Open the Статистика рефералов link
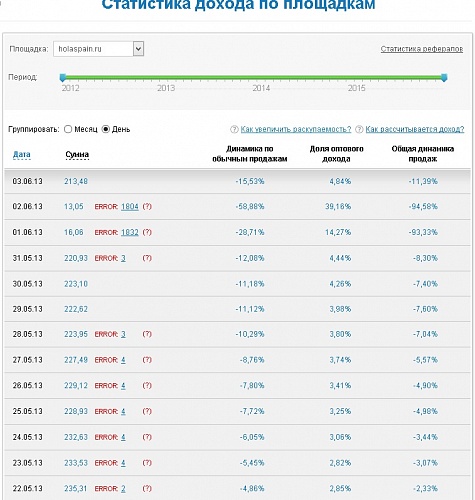The image size is (475, 500). pos(422,49)
